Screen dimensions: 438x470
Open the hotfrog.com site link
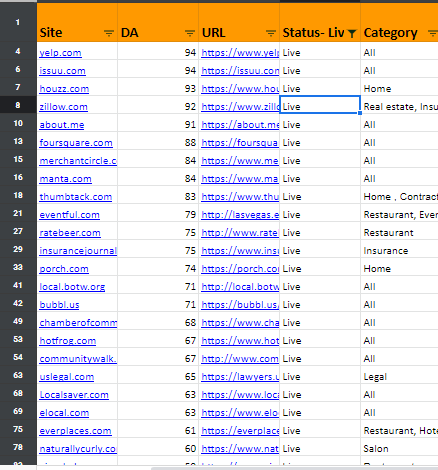[68, 341]
